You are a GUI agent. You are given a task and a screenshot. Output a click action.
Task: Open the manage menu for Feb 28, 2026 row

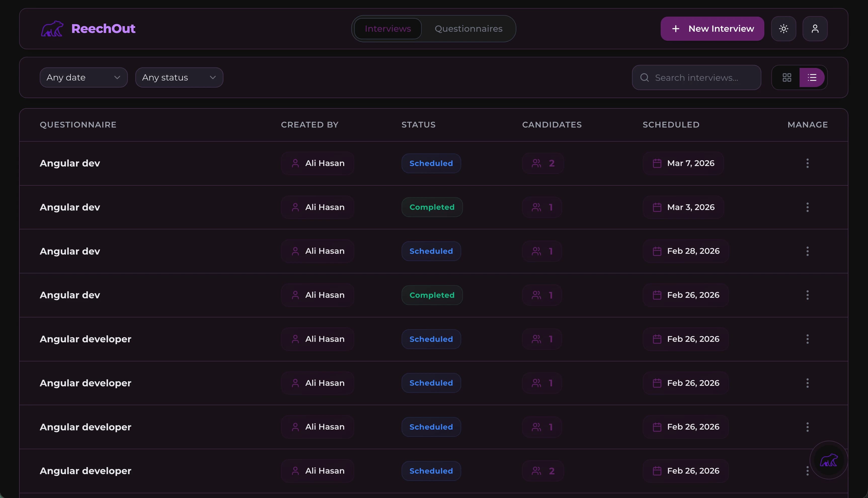point(807,251)
